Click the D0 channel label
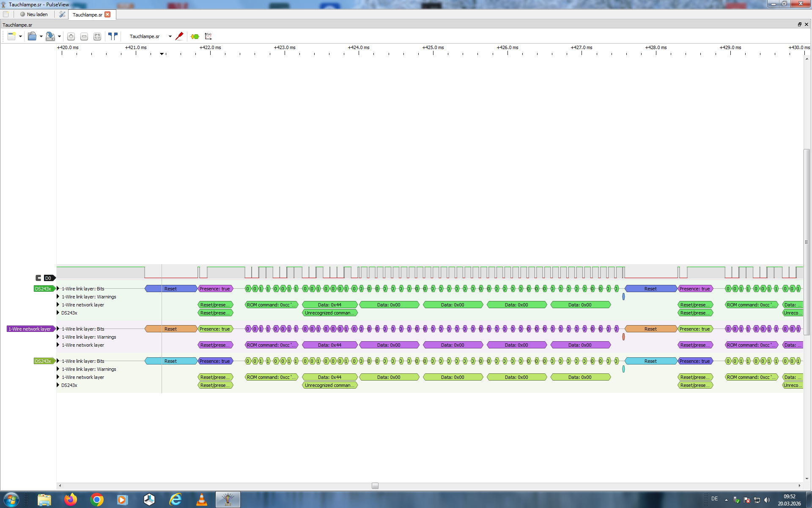 (48, 278)
